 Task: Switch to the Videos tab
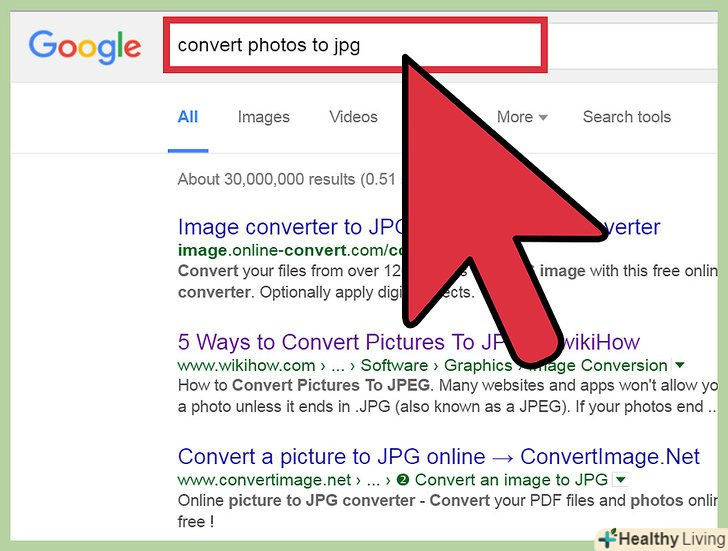[x=353, y=117]
